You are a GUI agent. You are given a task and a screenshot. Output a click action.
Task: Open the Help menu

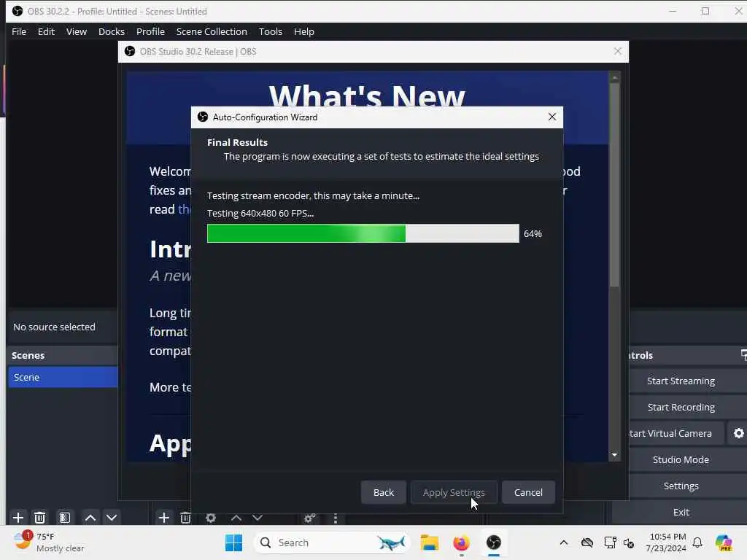(x=304, y=31)
